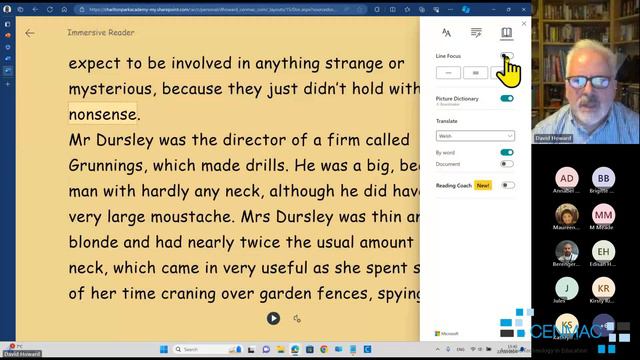Open Grammar Options tab icon

[x=476, y=33]
